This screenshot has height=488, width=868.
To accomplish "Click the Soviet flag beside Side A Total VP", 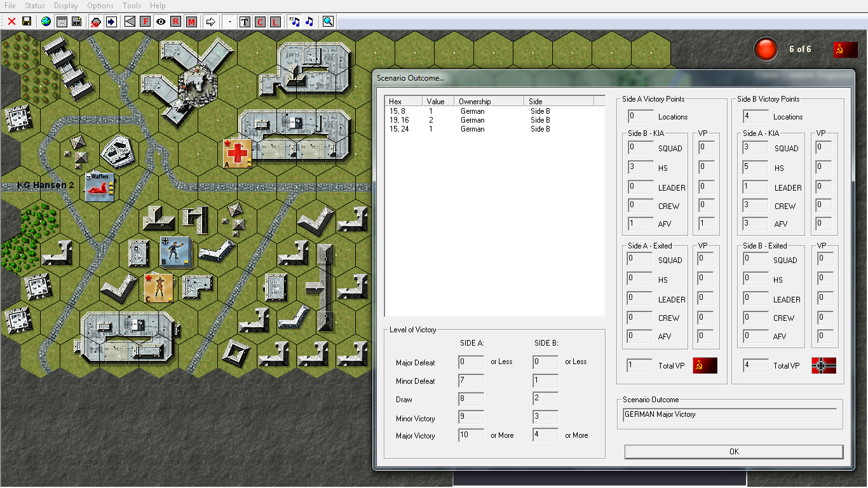I will pyautogui.click(x=705, y=365).
